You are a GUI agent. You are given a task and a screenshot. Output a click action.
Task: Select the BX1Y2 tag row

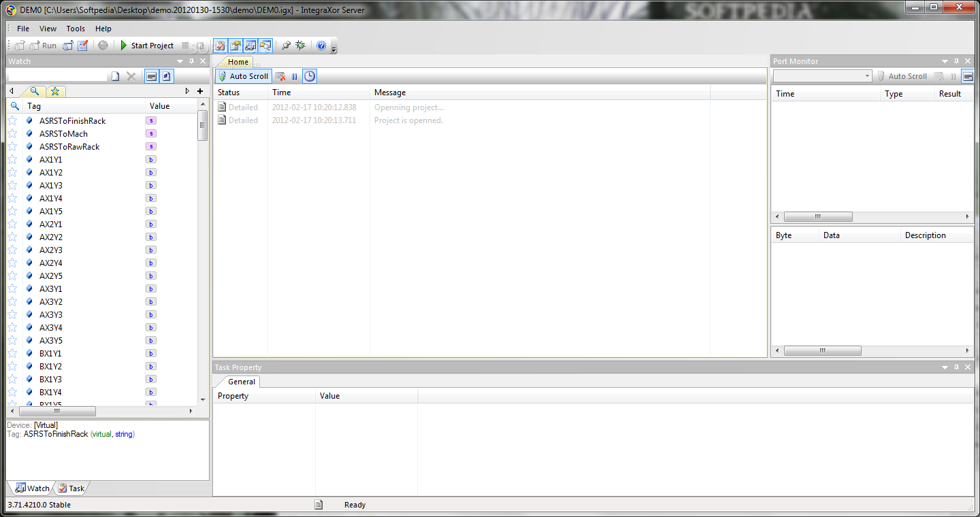click(x=102, y=366)
